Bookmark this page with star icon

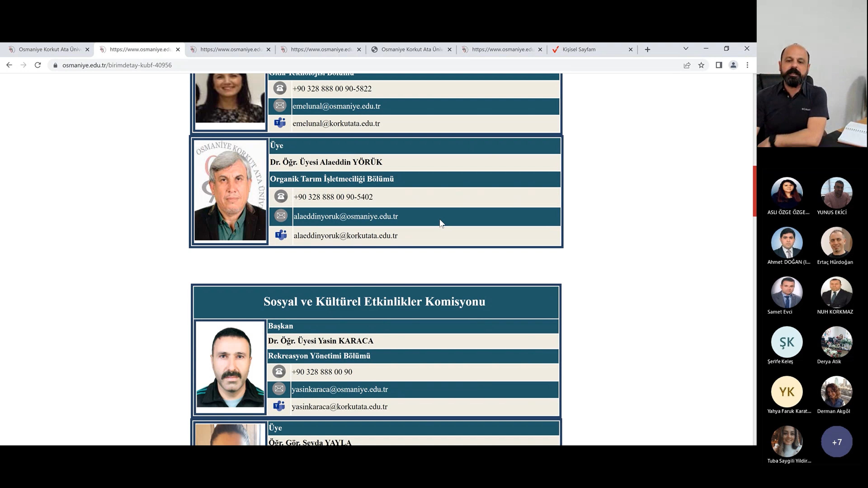click(x=701, y=65)
